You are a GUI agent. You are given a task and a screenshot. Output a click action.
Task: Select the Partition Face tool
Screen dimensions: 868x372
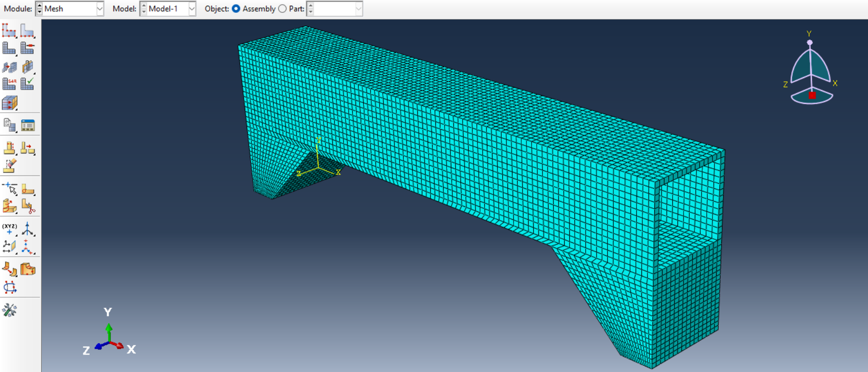[x=27, y=189]
